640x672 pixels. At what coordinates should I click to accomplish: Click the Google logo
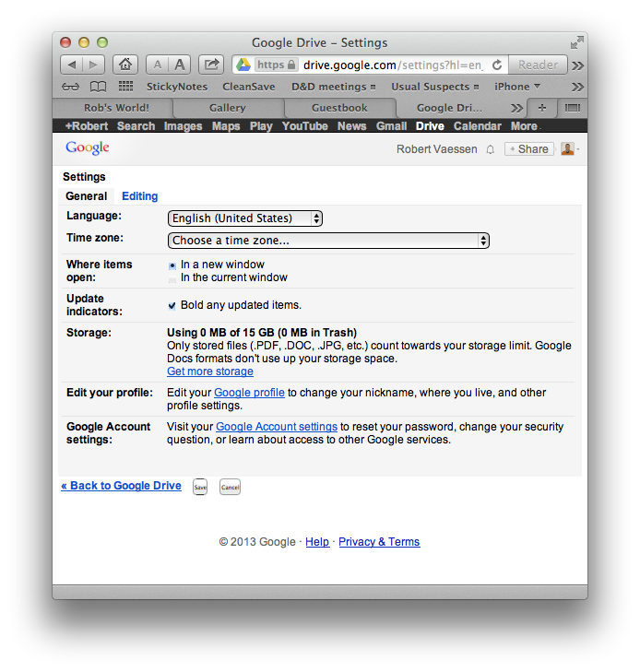[x=88, y=147]
